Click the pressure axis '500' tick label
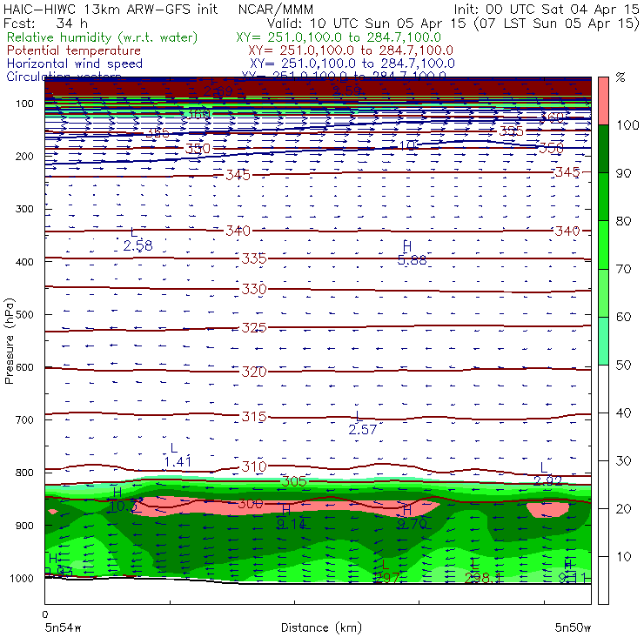The image size is (644, 644). [x=24, y=315]
